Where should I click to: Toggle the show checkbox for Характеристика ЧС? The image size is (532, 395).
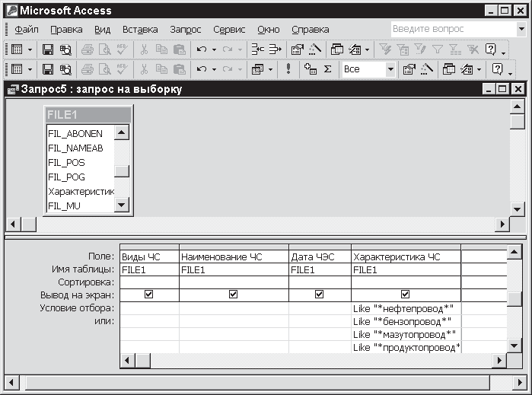[x=406, y=295]
